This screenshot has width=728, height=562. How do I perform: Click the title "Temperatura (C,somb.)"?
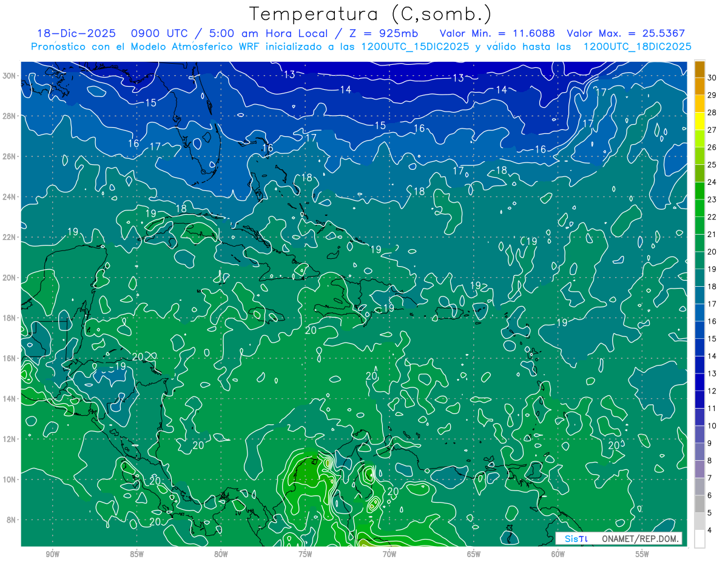pos(370,14)
